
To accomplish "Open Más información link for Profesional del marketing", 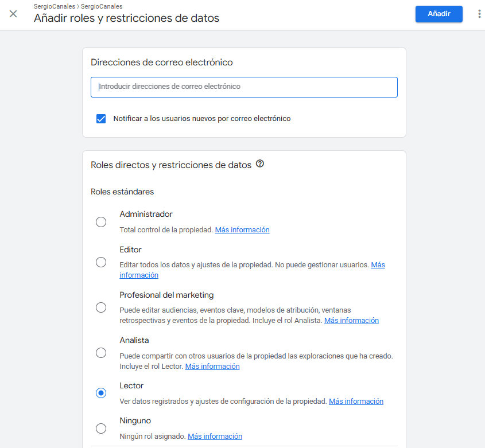I will [351, 321].
